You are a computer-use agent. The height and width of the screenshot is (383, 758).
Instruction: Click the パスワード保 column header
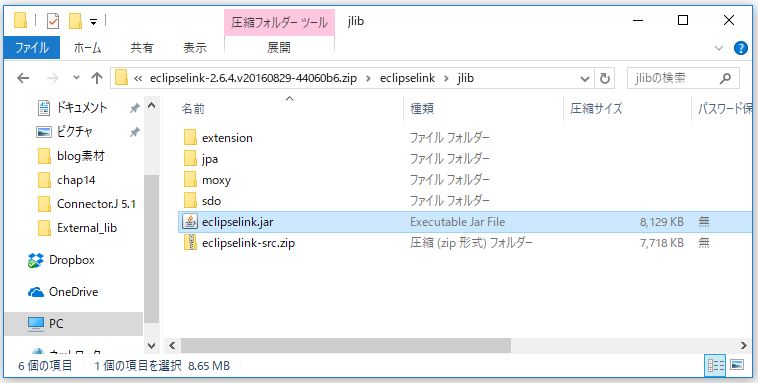724,109
